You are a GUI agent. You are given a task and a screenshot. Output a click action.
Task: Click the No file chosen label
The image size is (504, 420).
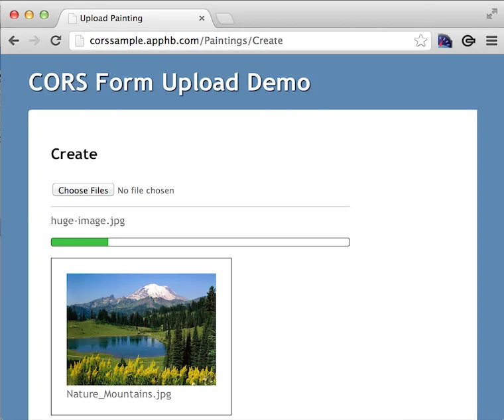[x=146, y=190]
